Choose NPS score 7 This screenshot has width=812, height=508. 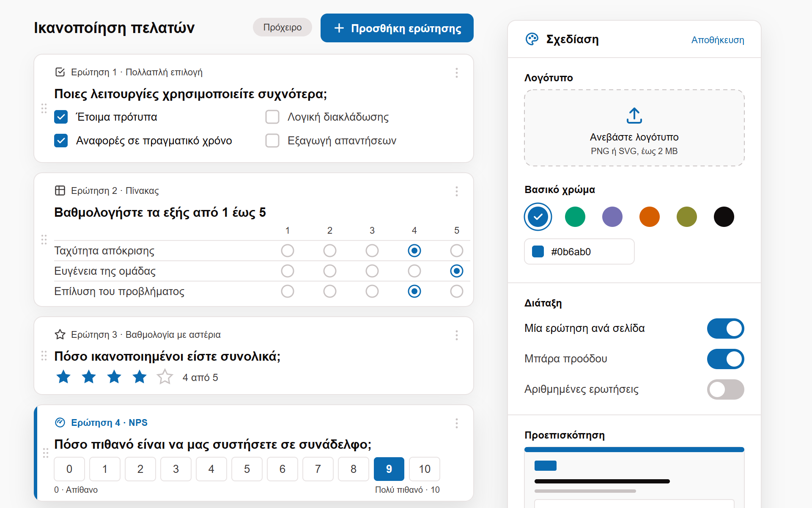[318, 469]
